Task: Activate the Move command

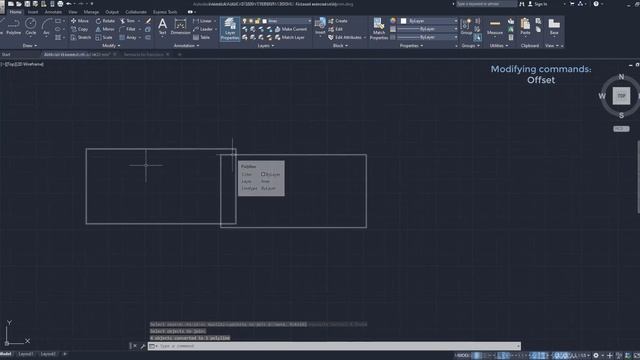Action: (x=80, y=21)
